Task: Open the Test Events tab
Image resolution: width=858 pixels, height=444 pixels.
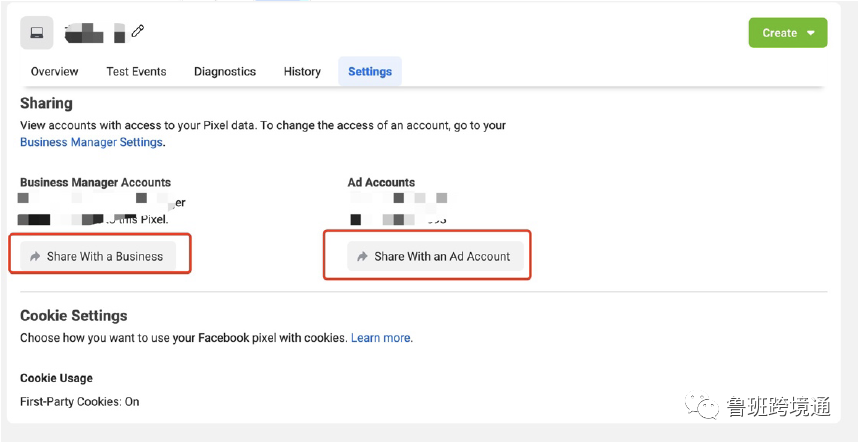Action: (x=136, y=72)
